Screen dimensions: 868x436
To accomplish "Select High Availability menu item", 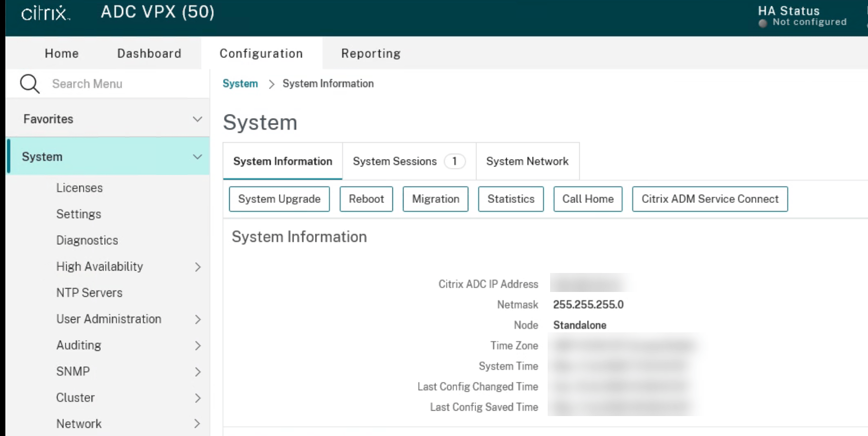I will click(100, 267).
